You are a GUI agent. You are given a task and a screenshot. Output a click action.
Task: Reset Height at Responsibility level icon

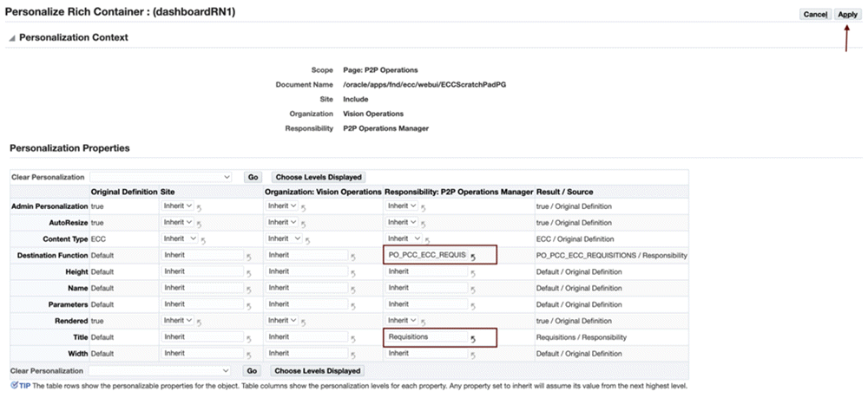473,273
